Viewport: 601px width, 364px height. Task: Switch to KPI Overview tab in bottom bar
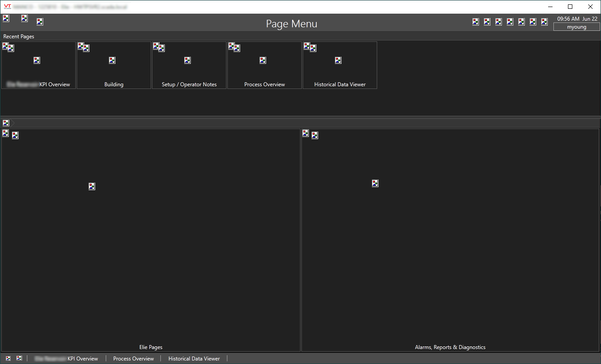(67, 359)
